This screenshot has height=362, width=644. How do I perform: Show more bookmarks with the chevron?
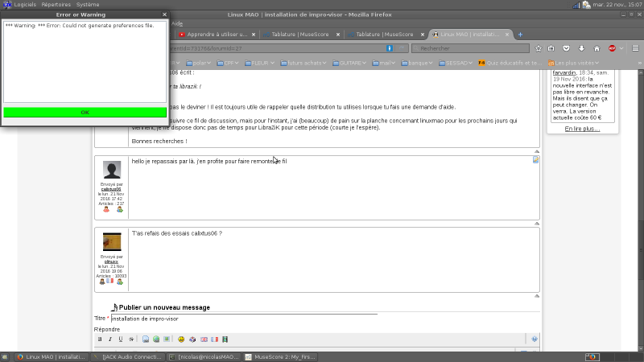(x=639, y=63)
